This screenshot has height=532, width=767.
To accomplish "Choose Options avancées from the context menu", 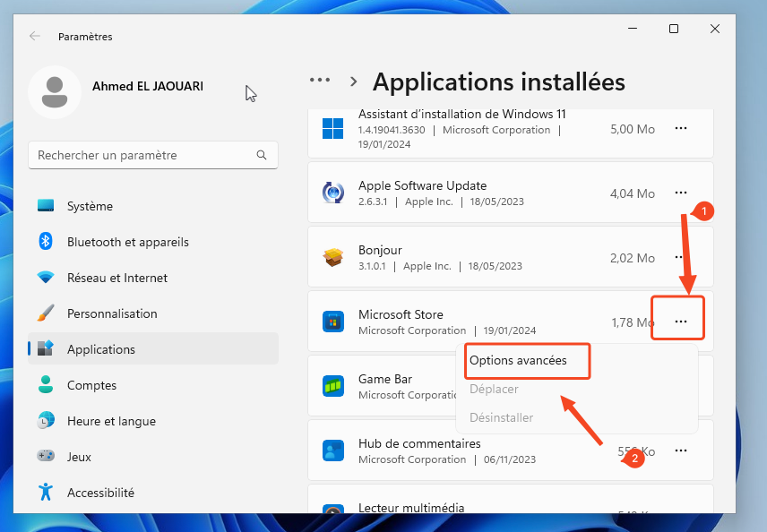I will point(518,360).
